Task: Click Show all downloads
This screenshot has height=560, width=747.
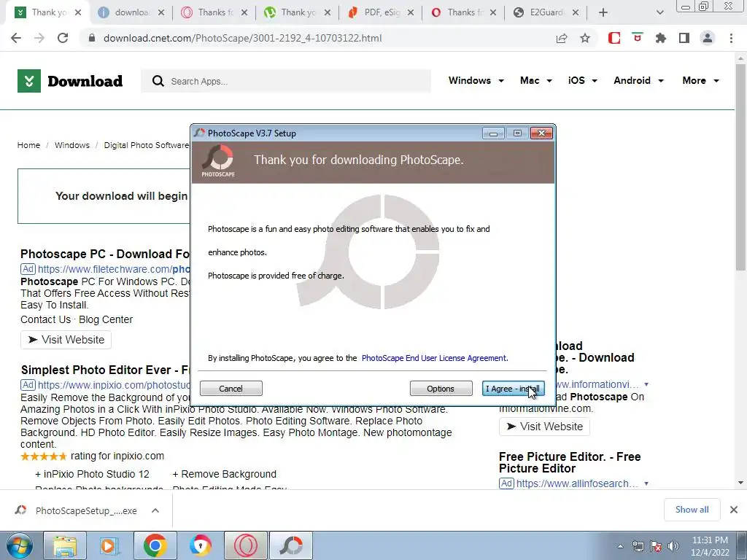Action: [692, 510]
